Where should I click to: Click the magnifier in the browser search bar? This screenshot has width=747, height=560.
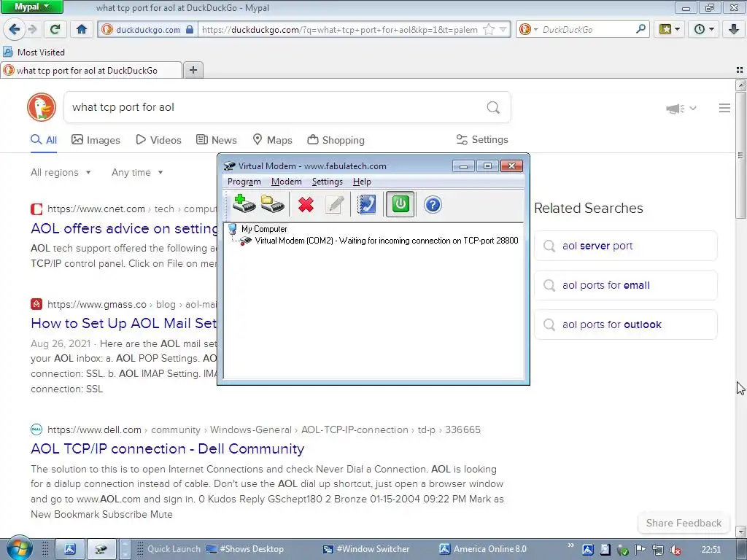[640, 29]
